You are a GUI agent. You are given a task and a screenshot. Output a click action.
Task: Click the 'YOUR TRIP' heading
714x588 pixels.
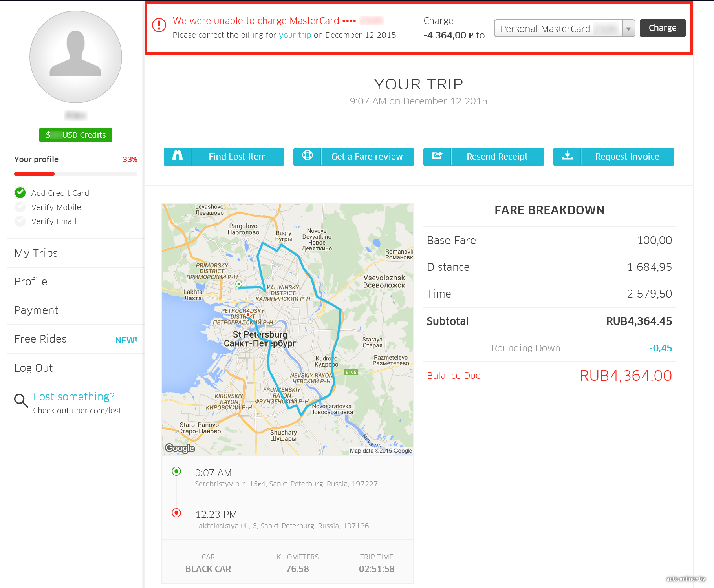click(419, 84)
